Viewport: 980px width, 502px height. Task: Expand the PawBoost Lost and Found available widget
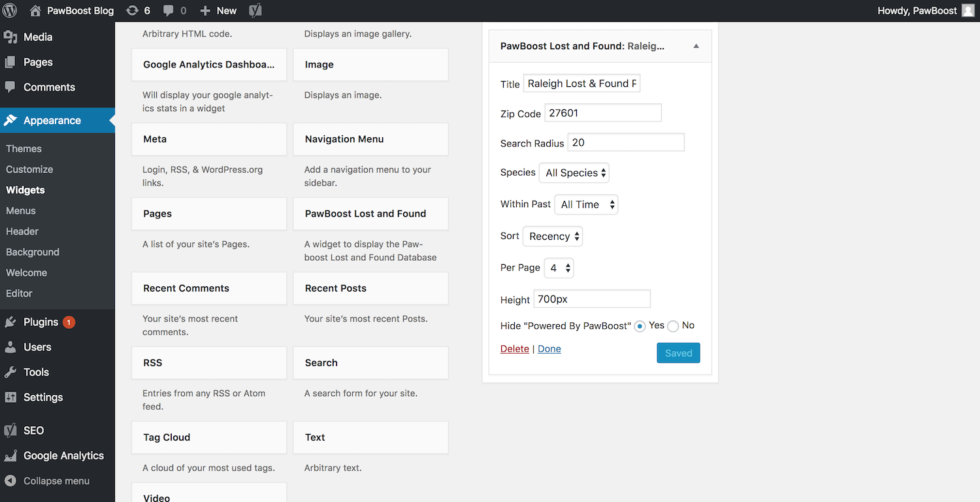(x=371, y=214)
